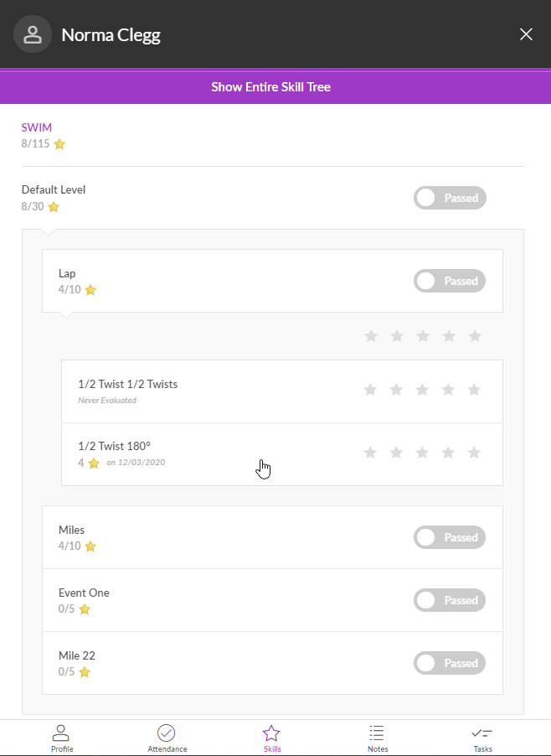The image size is (551, 756).
Task: Rate 1/2 Twist 1/2 Twists one star
Action: [x=370, y=390]
